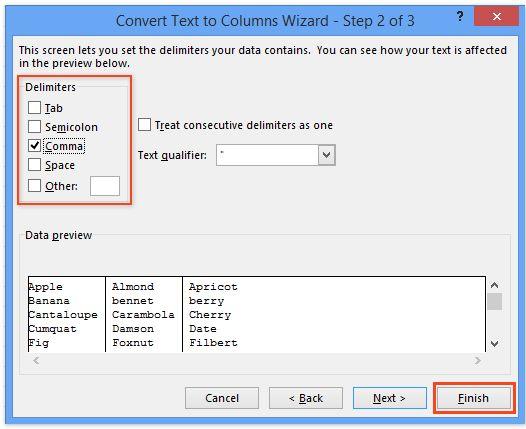Click Fig in the preview
The height and width of the screenshot is (429, 526).
click(x=39, y=343)
